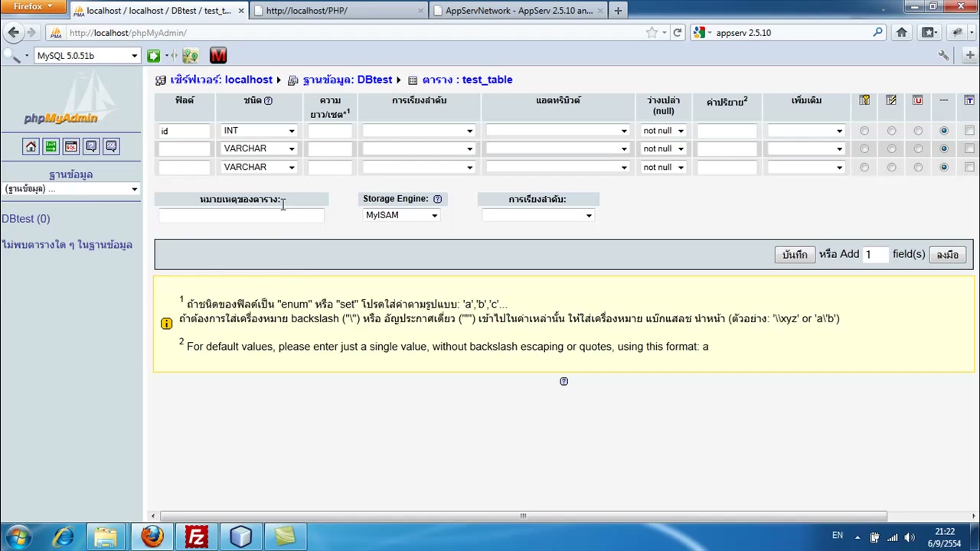Select unique radio for third field row
Viewport: 980px width, 551px height.
pyautogui.click(x=918, y=167)
